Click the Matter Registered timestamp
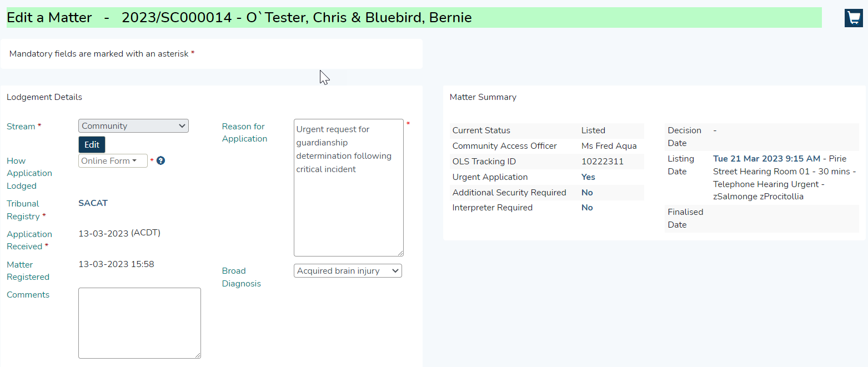This screenshot has width=868, height=367. [116, 264]
